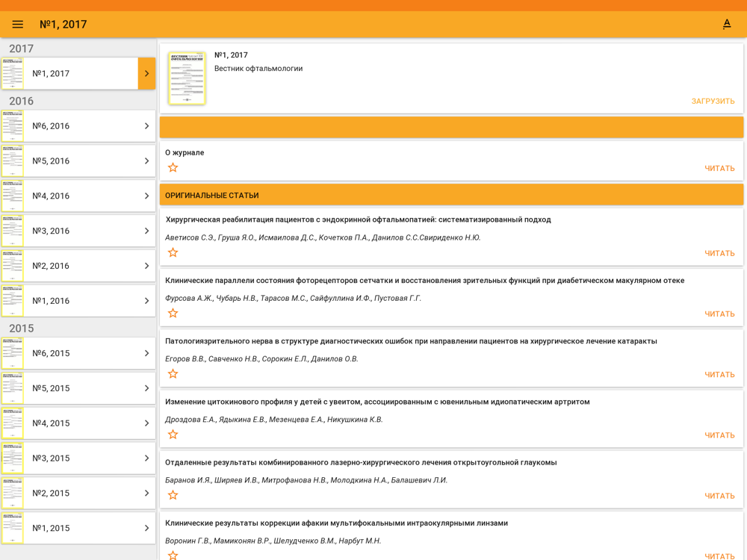Screen dimensions: 747x560
Task: Expand issue №2, 2015 chevron
Action: (146, 493)
